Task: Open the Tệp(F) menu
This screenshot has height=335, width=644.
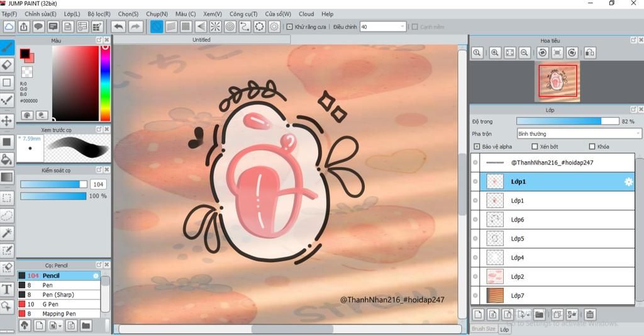Action: [9, 14]
